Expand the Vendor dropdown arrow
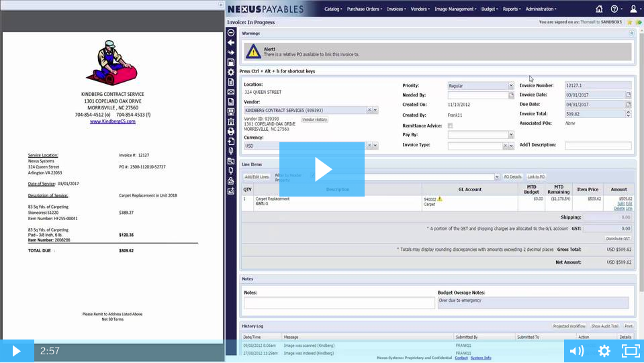 coord(375,110)
